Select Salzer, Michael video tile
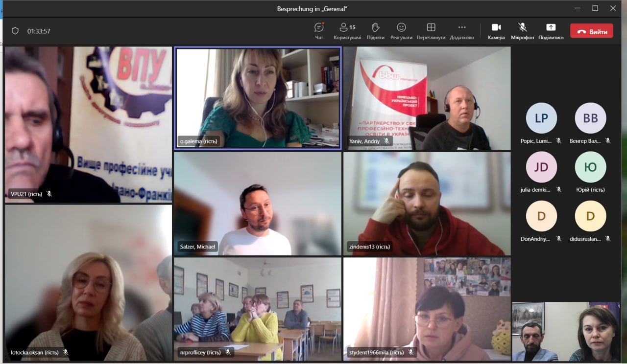This screenshot has width=627, height=364. [x=258, y=204]
